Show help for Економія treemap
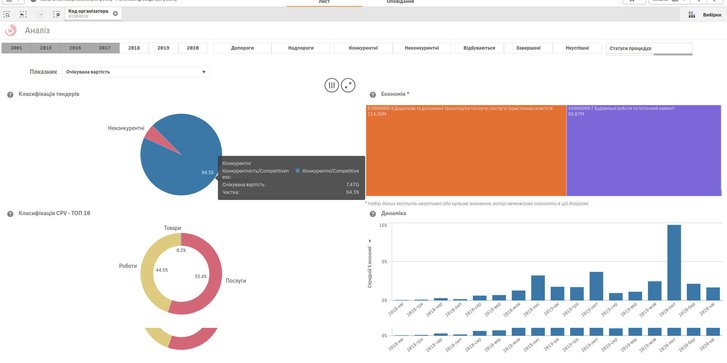Image resolution: width=727 pixels, height=363 pixels. 372,95
